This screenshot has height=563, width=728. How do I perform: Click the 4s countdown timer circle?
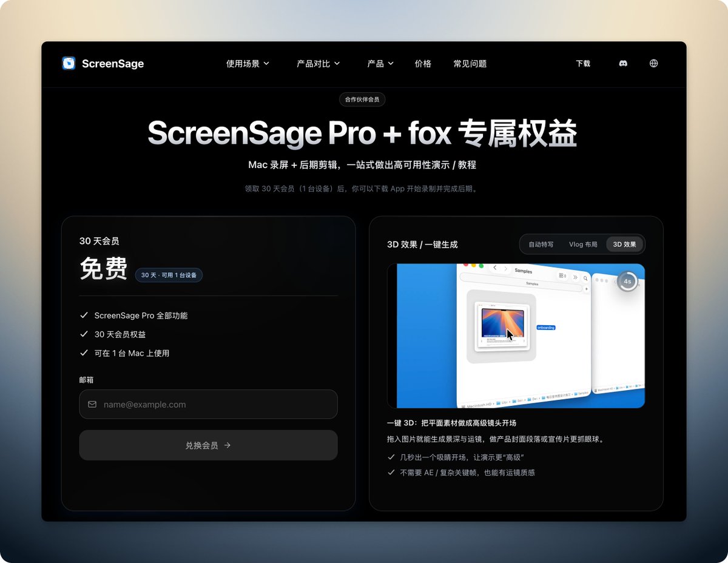pos(627,281)
